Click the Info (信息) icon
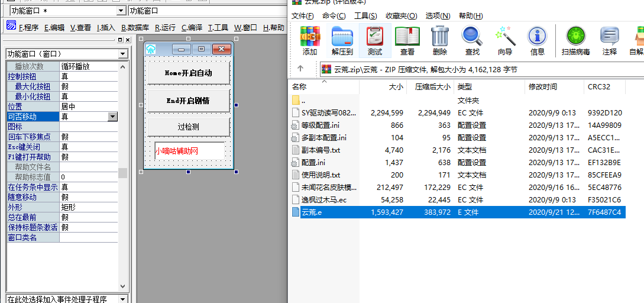 click(538, 40)
